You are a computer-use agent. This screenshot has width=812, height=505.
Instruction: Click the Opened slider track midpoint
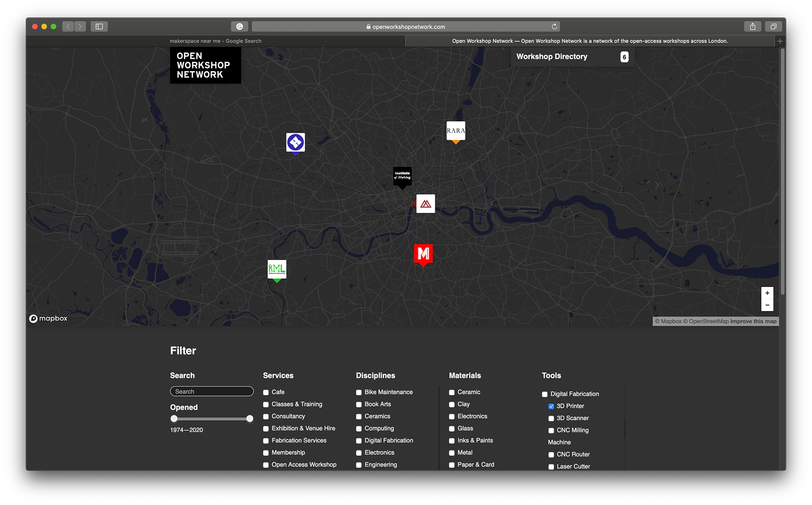(212, 419)
